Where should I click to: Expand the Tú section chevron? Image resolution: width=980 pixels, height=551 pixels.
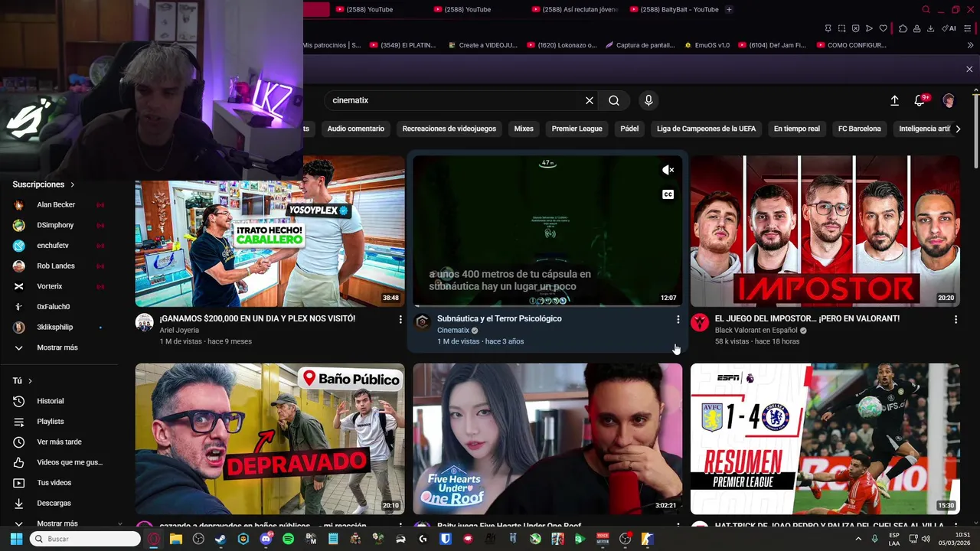tap(30, 380)
